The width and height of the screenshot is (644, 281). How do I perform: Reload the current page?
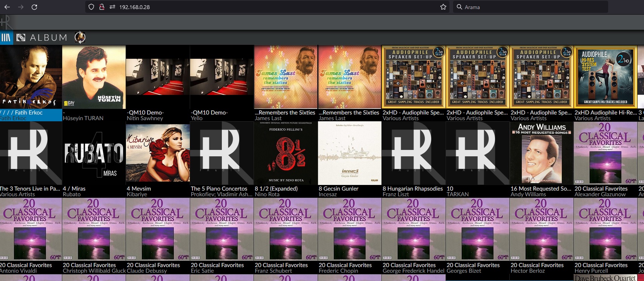pos(34,7)
